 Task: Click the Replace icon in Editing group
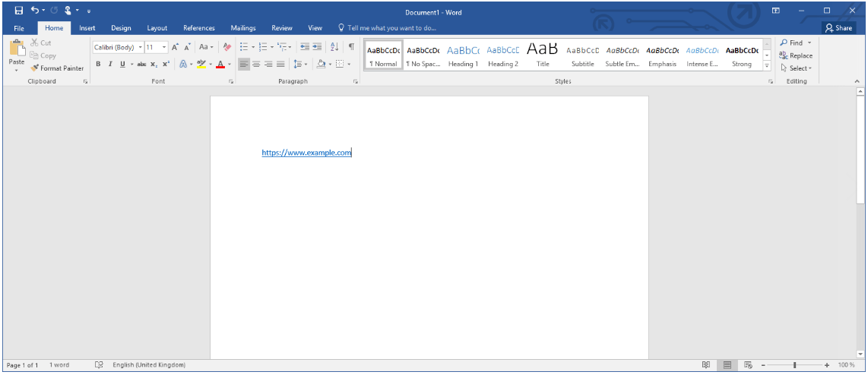[796, 55]
